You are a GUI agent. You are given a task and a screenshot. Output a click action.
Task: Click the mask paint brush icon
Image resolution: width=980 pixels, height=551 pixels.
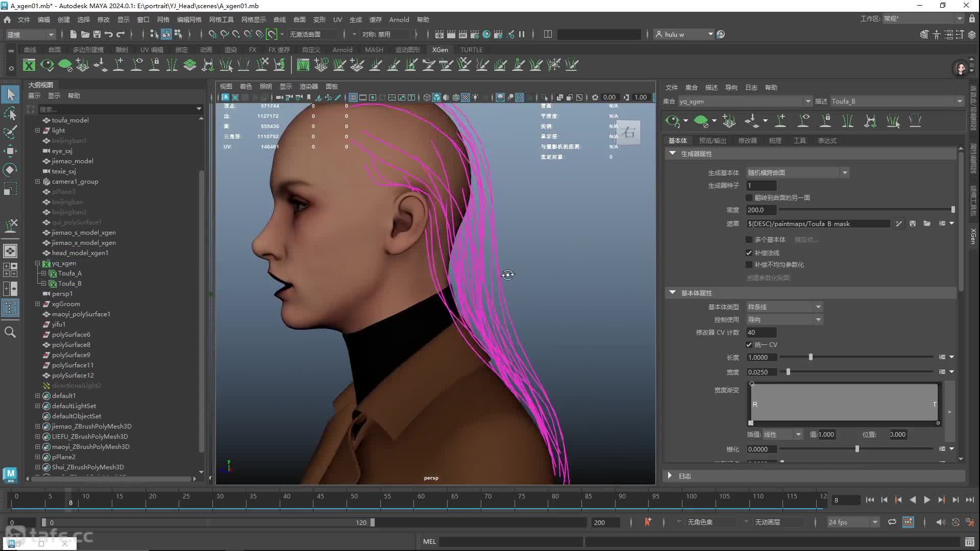899,223
